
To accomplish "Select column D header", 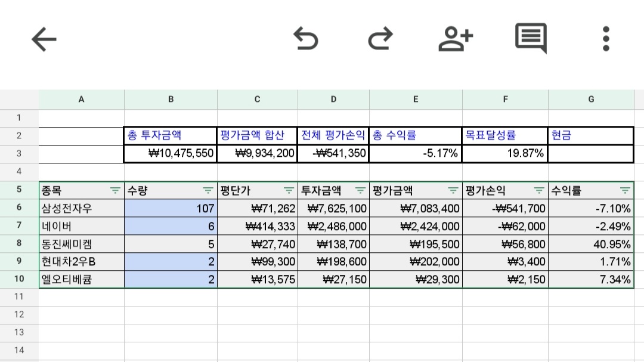I will tap(333, 100).
